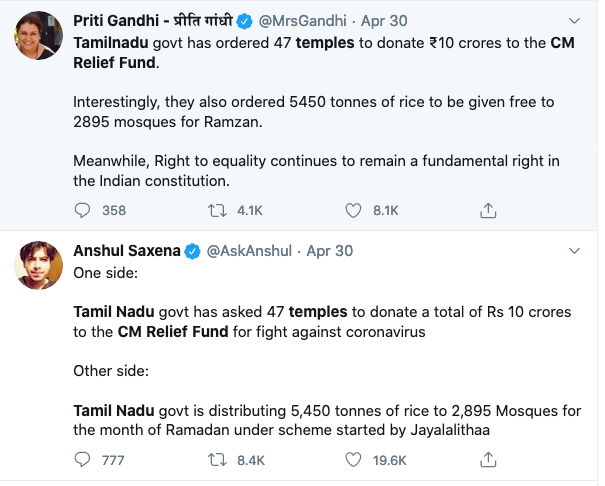The width and height of the screenshot is (605, 486).
Task: View the 19.6K likes count
Action: point(389,460)
